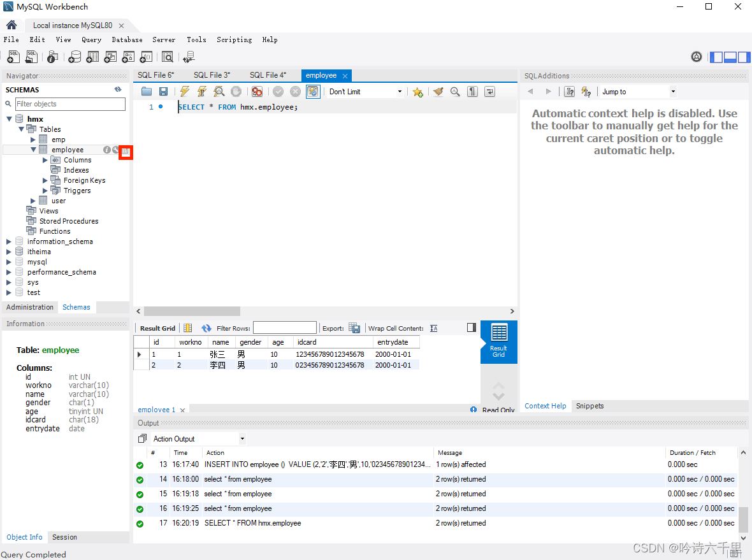Expand the user table node

pos(33,201)
